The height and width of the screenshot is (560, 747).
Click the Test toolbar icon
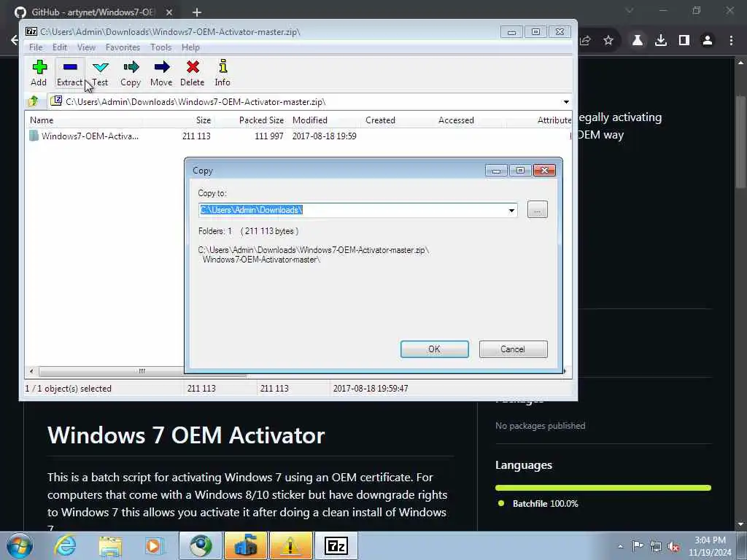click(100, 72)
